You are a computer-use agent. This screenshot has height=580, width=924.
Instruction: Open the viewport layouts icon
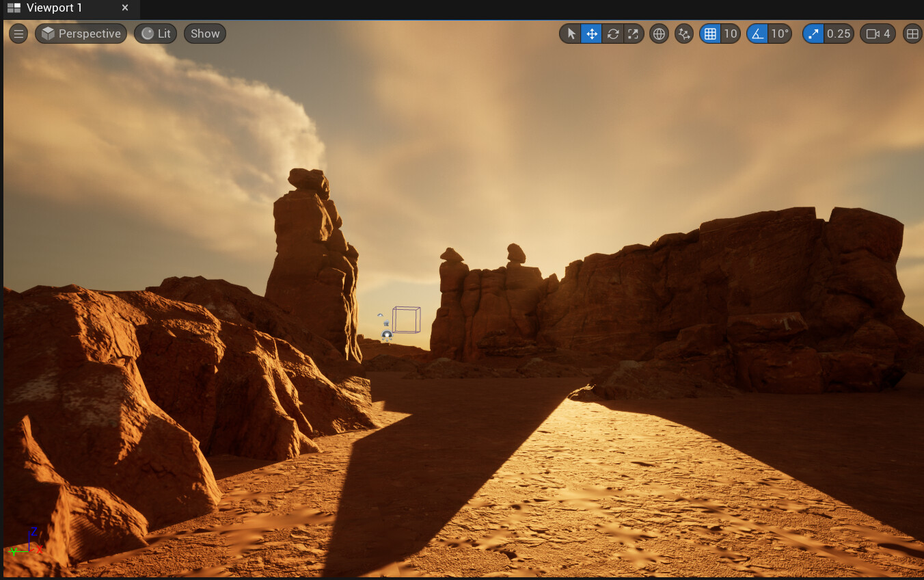(913, 33)
